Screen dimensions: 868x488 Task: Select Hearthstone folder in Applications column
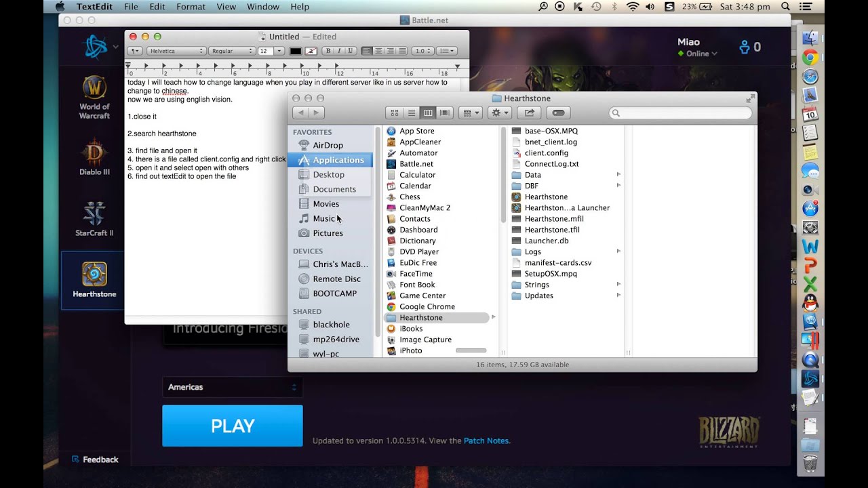[x=436, y=318]
